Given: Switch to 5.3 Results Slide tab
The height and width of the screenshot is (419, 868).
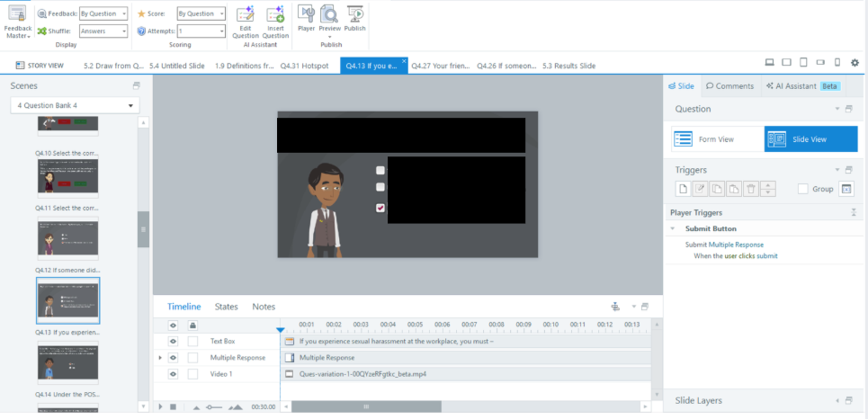Looking at the screenshot, I should (x=569, y=66).
